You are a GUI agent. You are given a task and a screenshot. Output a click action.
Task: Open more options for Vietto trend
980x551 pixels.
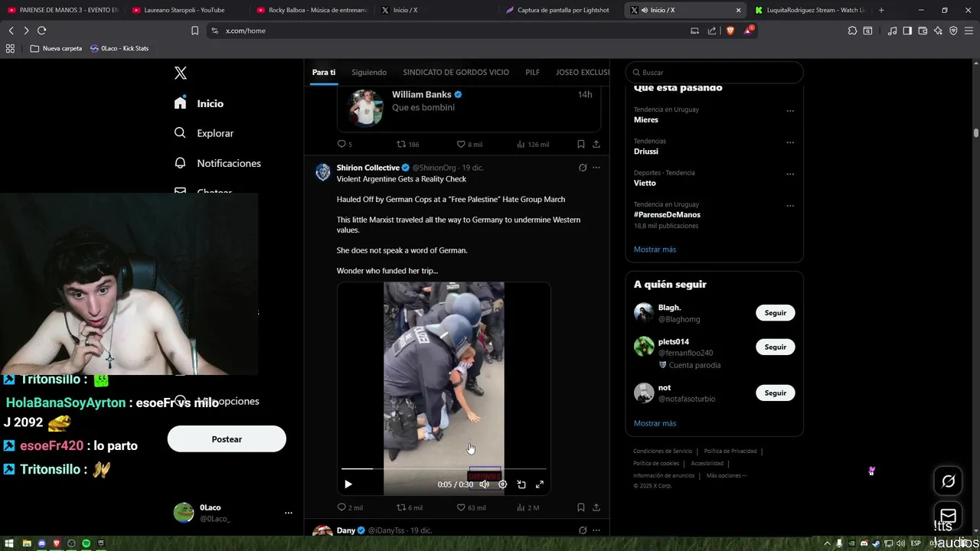pyautogui.click(x=790, y=174)
